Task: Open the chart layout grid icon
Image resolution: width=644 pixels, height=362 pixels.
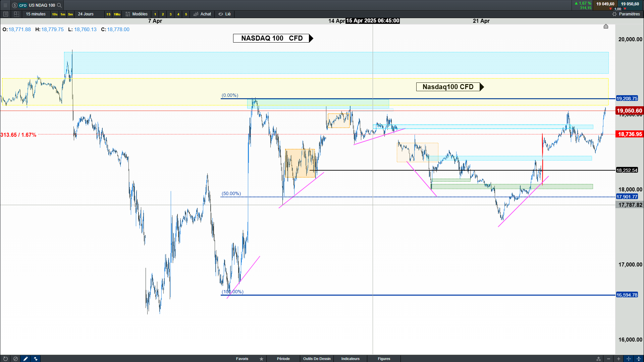Action: pyautogui.click(x=16, y=14)
